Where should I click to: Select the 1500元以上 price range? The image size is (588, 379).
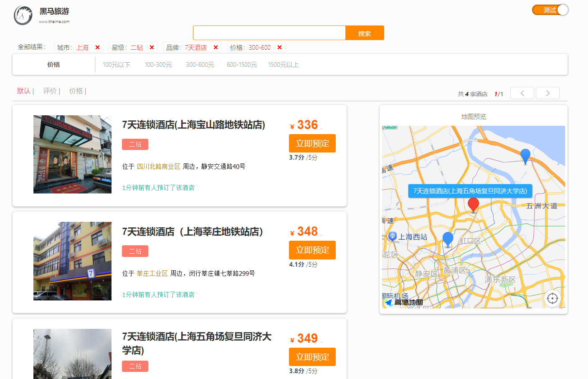point(284,65)
